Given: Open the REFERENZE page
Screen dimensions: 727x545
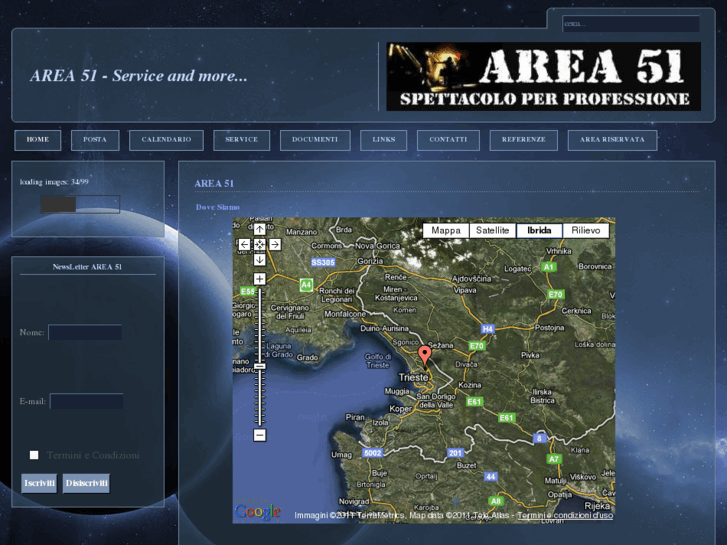Looking at the screenshot, I should 523,140.
